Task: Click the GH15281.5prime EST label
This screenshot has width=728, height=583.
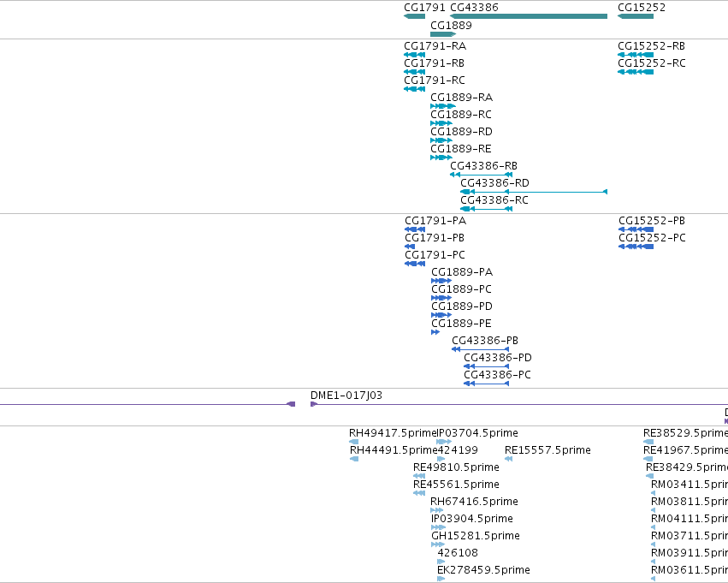Action: (x=476, y=536)
